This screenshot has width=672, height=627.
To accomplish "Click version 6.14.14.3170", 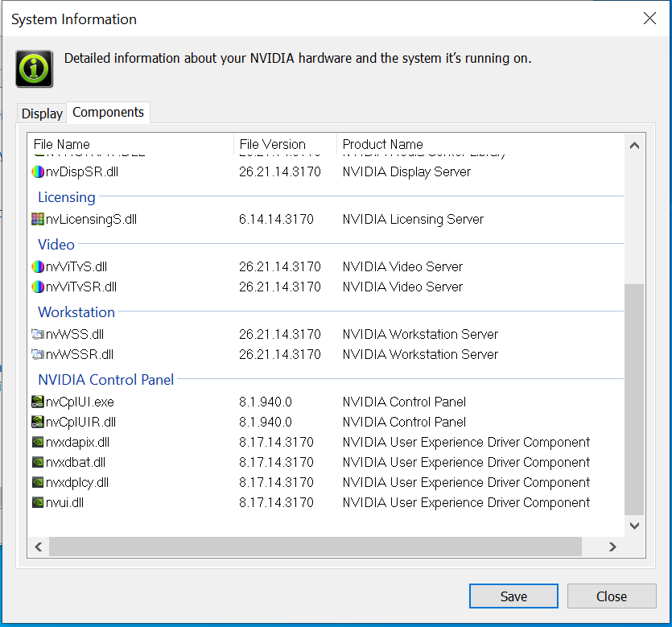I will (276, 220).
